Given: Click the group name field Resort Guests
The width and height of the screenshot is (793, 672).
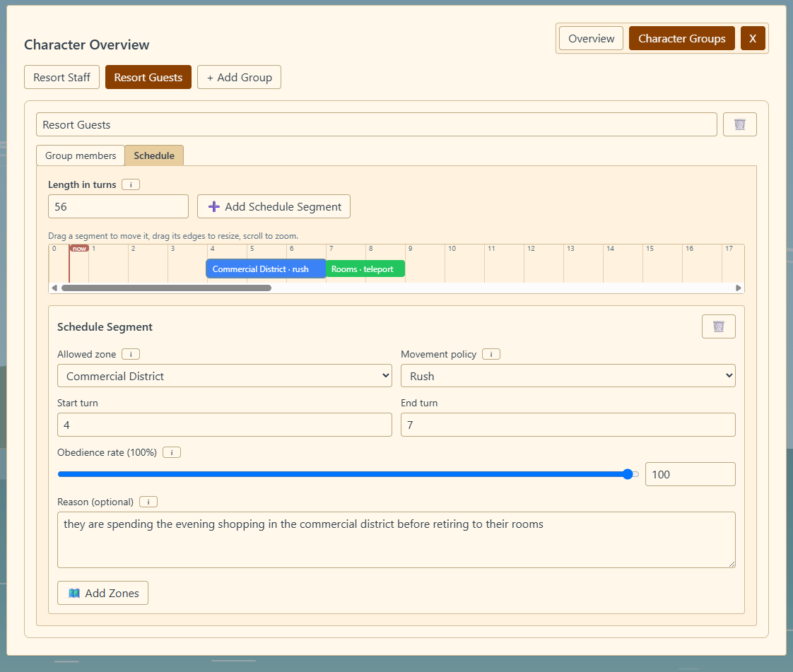Looking at the screenshot, I should (377, 124).
